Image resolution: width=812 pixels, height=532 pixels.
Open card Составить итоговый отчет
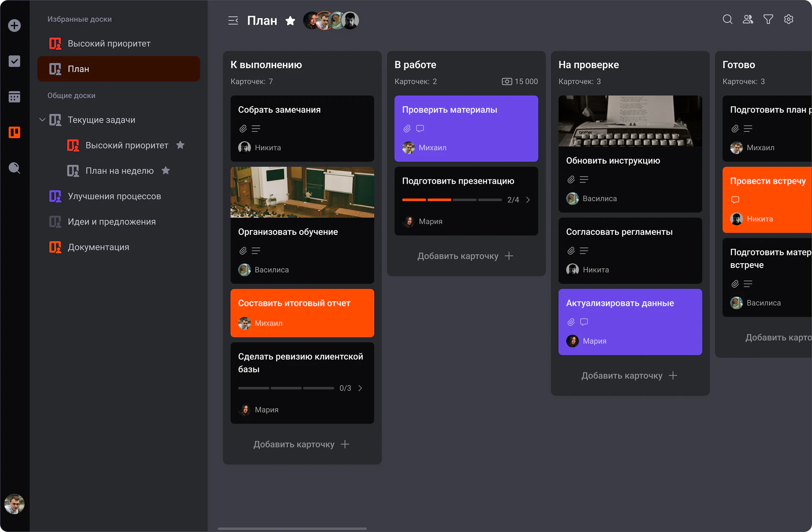click(302, 313)
